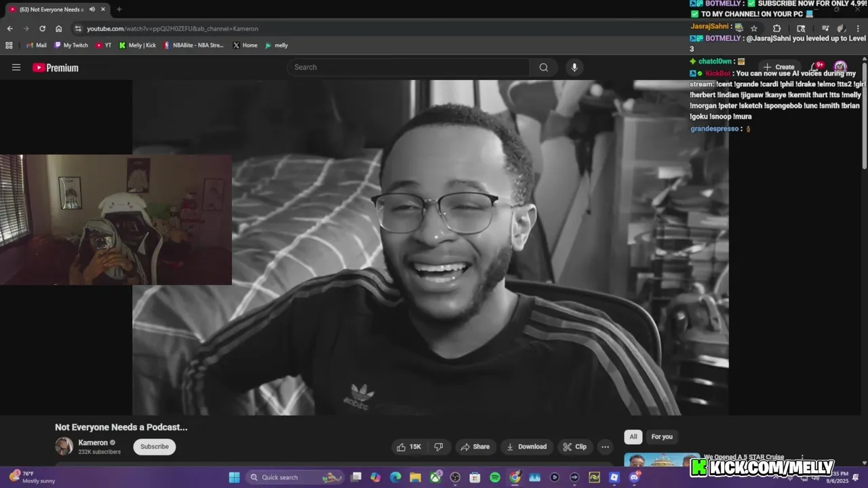The image size is (868, 488).
Task: Reload the YouTube page
Action: [42, 28]
